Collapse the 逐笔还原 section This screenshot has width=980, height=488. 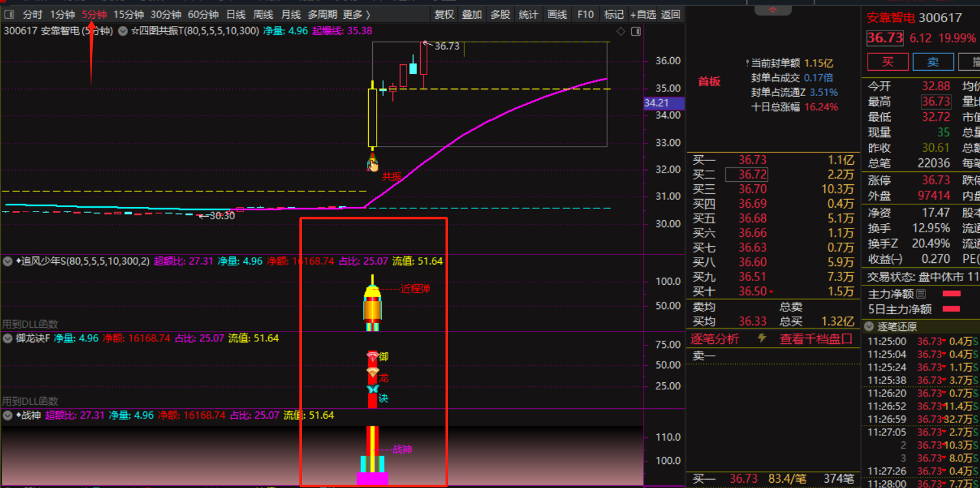pos(868,326)
